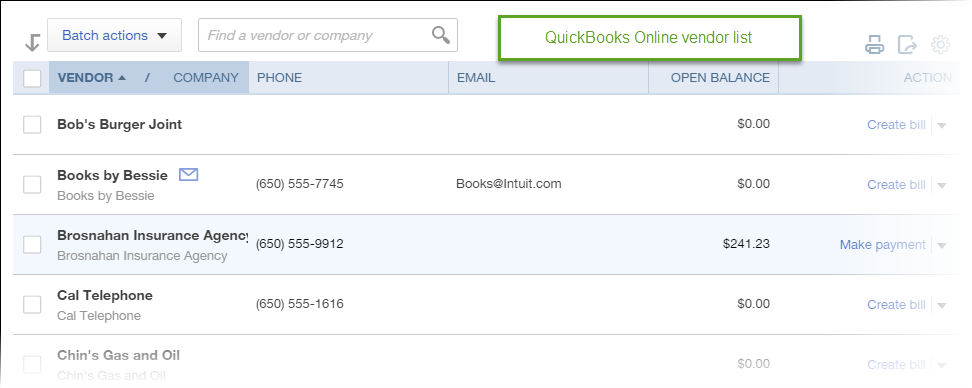Click Create bill for Books by Bessie

pyautogui.click(x=896, y=185)
